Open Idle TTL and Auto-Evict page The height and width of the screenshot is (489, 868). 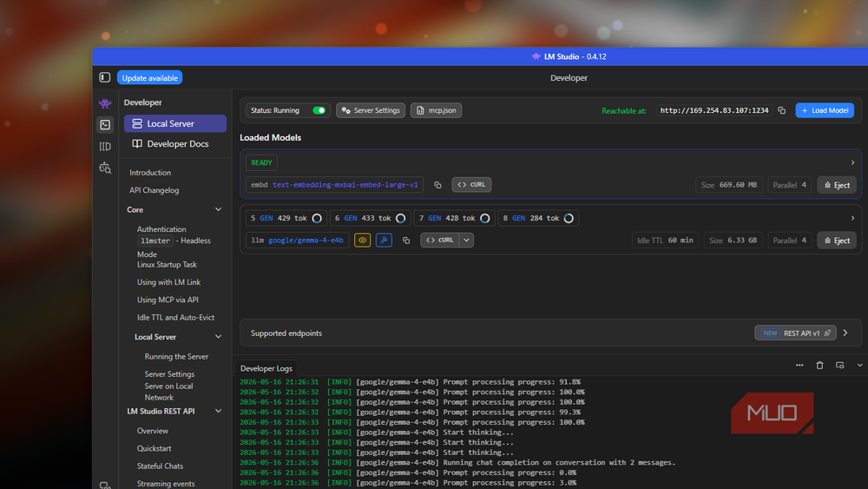175,317
